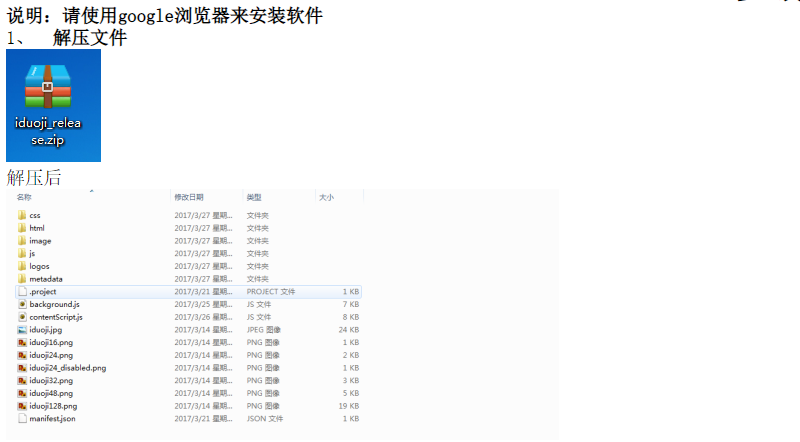Click the 2017/3/26 date for contentScript.js
The height and width of the screenshot is (442, 800).
(203, 317)
